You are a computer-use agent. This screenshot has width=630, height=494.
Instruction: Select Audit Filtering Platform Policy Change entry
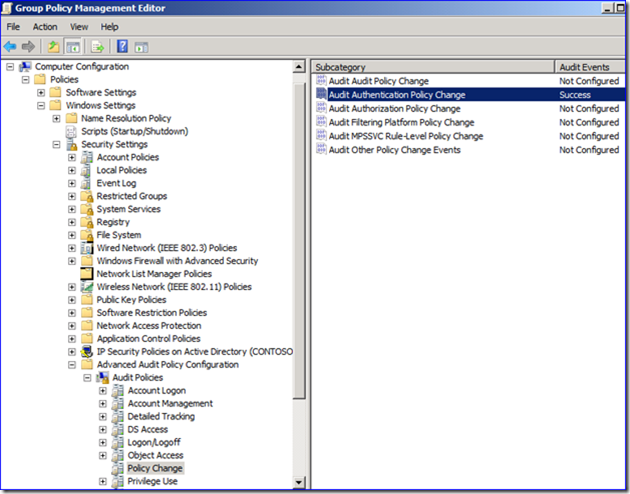[401, 122]
